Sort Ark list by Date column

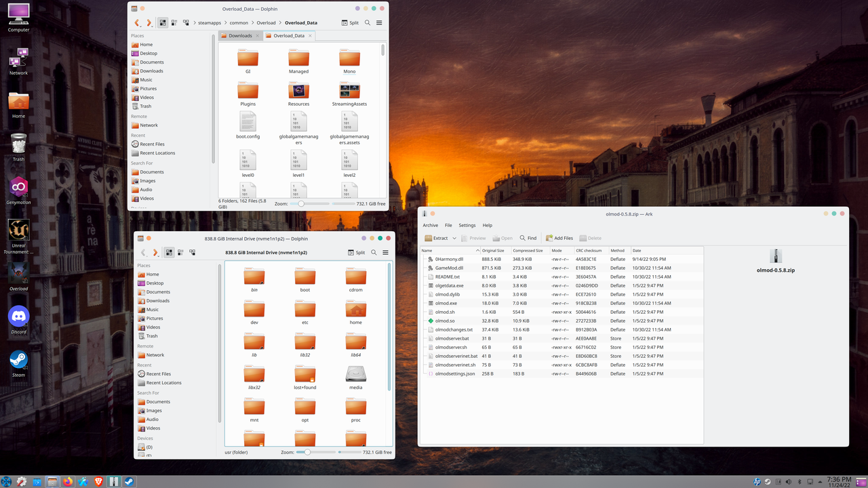tap(667, 250)
